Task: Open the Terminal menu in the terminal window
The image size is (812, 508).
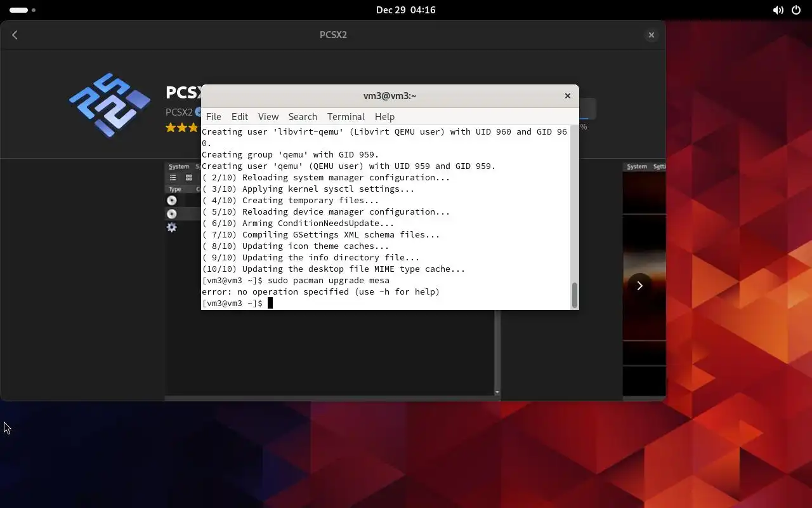Action: tap(346, 117)
